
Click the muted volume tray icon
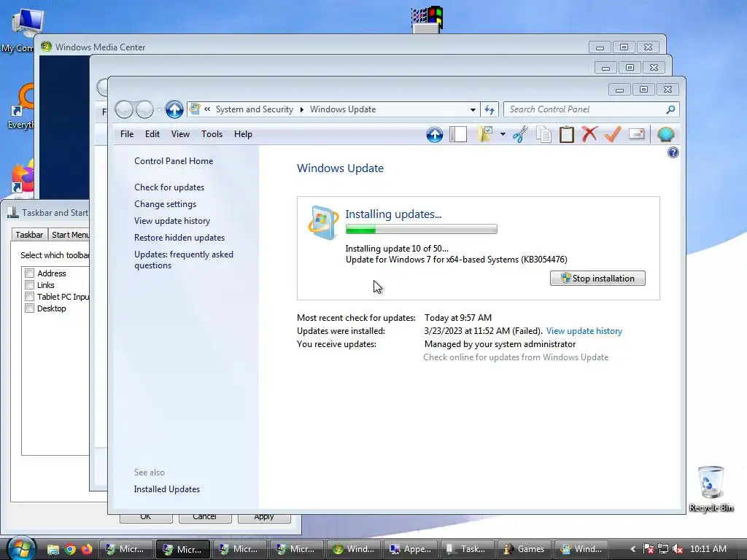pyautogui.click(x=678, y=549)
